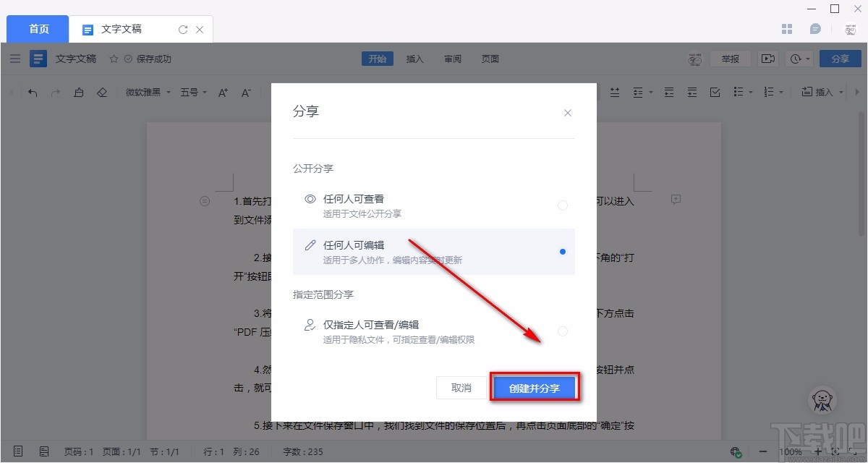Click the video meeting camera icon
Image resolution: width=868 pixels, height=463 pixels.
[767, 59]
